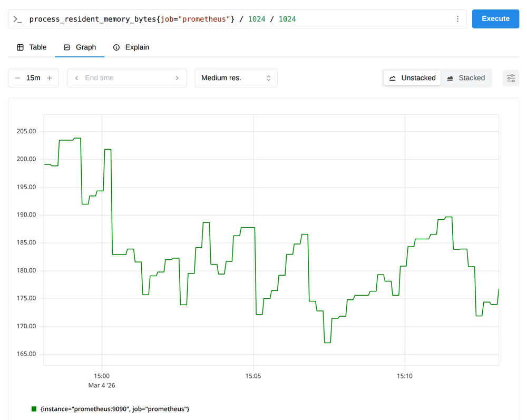Image resolution: width=527 pixels, height=420 pixels.
Task: Click the terminal prompt icon in query bar
Action: (17, 18)
